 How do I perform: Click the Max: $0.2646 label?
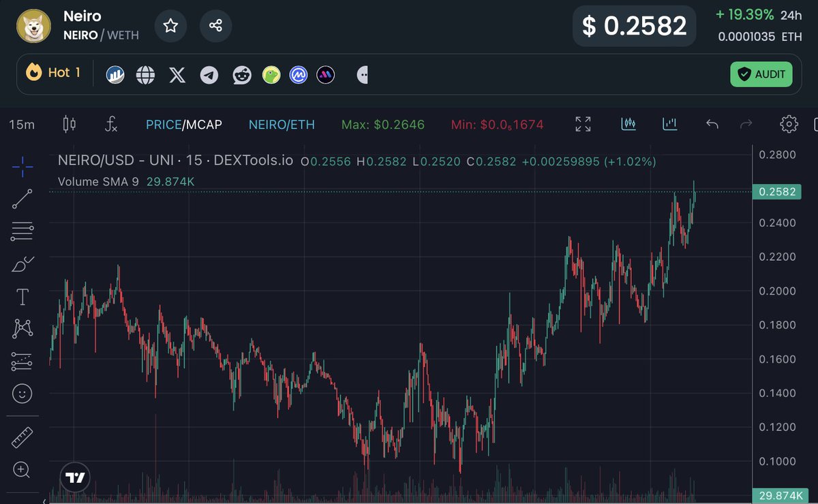pyautogui.click(x=383, y=124)
